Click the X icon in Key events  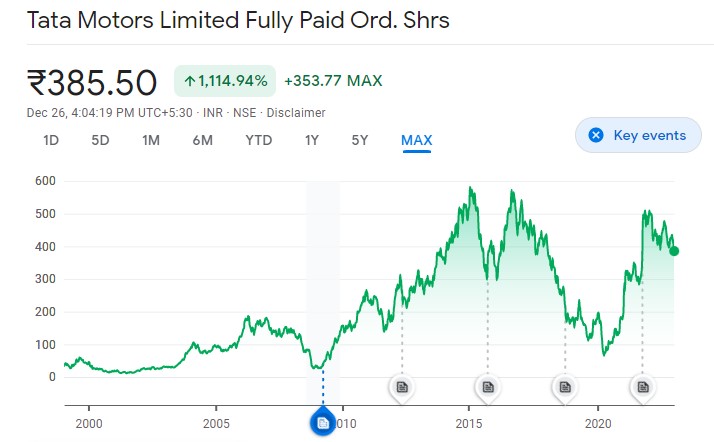coord(596,135)
